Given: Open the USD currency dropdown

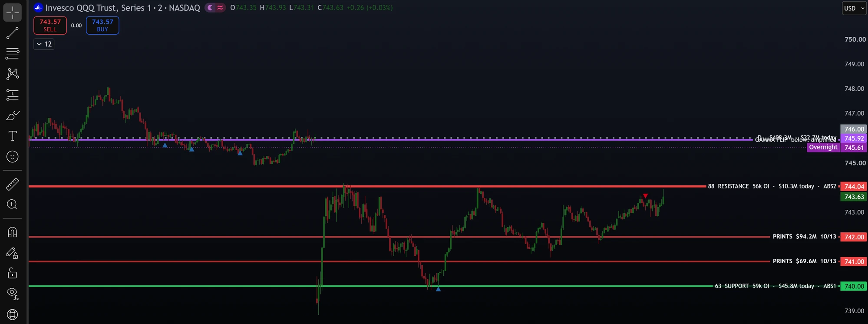Looking at the screenshot, I should pos(854,8).
